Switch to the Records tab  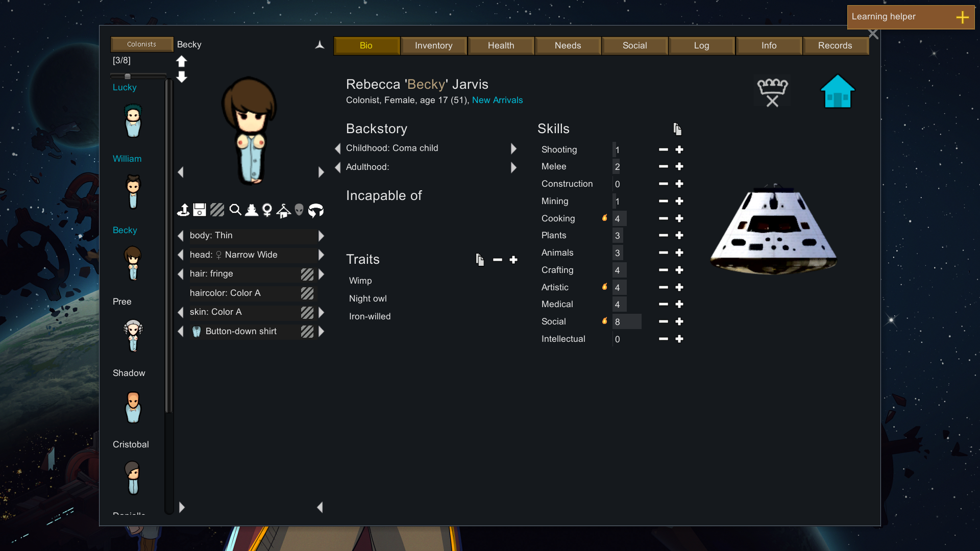click(836, 45)
